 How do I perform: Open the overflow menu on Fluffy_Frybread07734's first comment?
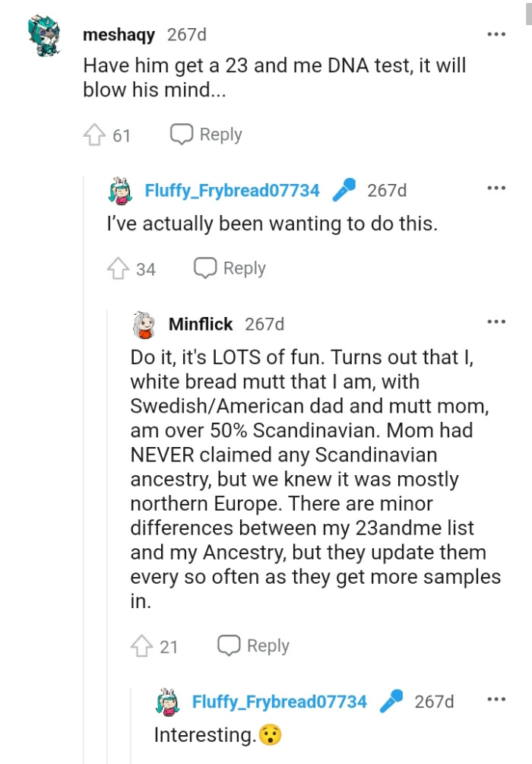click(496, 186)
